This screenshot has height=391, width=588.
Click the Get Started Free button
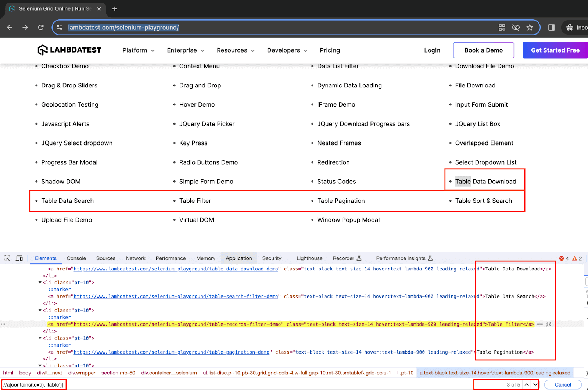pyautogui.click(x=555, y=50)
